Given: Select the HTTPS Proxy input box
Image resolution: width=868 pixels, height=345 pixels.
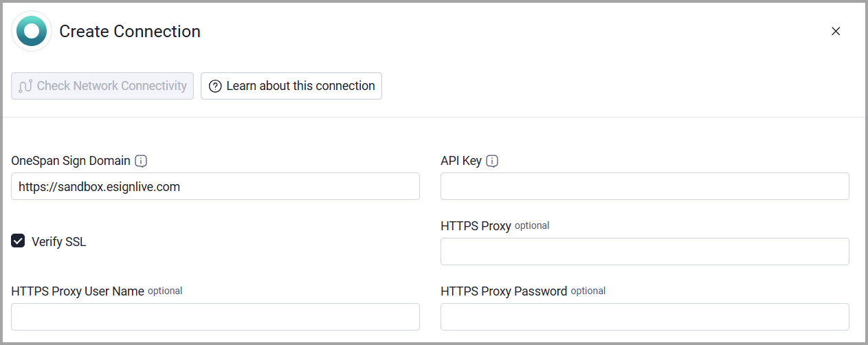Looking at the screenshot, I should (x=645, y=252).
